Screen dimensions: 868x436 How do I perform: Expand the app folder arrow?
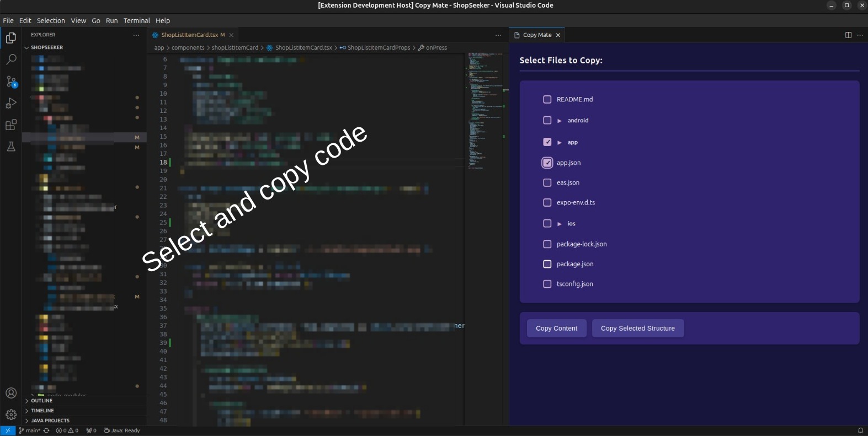click(x=560, y=142)
